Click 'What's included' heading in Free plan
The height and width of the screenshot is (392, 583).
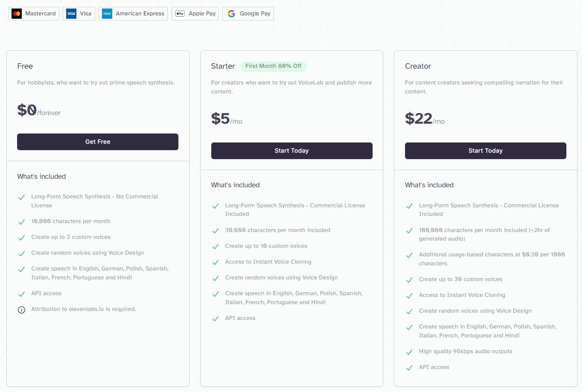41,177
